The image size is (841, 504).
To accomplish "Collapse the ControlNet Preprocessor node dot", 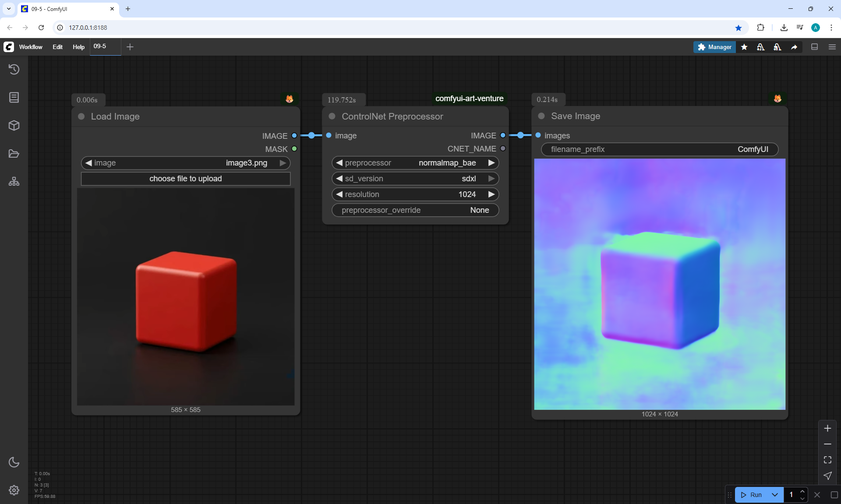I will coord(332,116).
